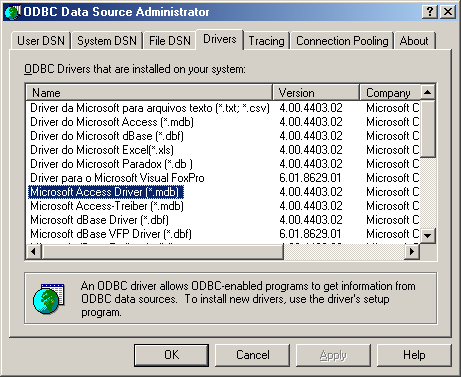Cancel the dialog

[x=253, y=355]
